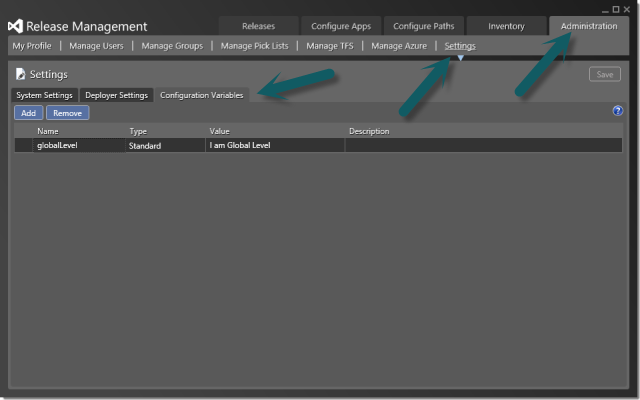The height and width of the screenshot is (400, 640).
Task: Click the Add variable button
Action: click(x=29, y=113)
